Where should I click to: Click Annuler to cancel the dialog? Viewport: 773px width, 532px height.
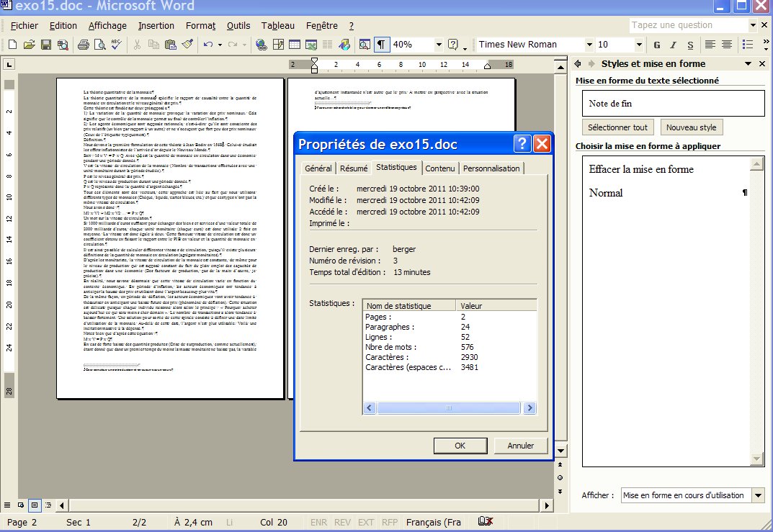pos(521,446)
